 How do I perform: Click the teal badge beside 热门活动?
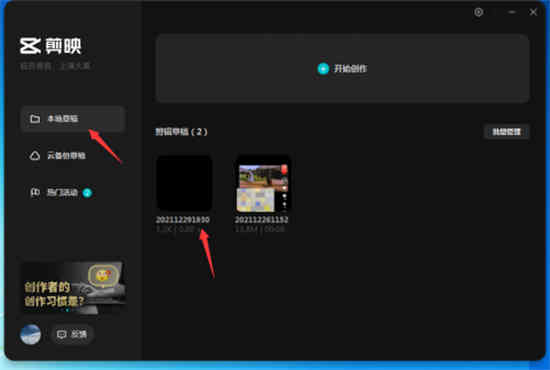point(87,193)
